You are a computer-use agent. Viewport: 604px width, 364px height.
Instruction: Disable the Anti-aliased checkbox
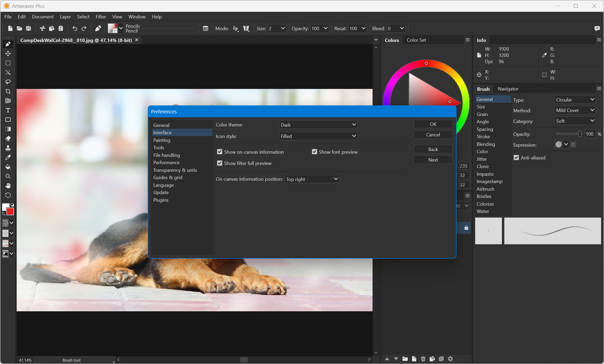point(516,158)
